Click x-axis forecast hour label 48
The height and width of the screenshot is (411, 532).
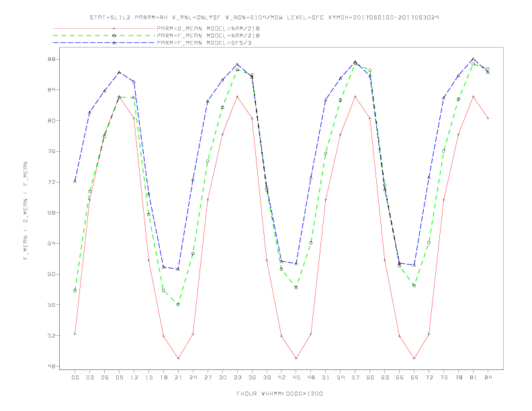tap(311, 377)
